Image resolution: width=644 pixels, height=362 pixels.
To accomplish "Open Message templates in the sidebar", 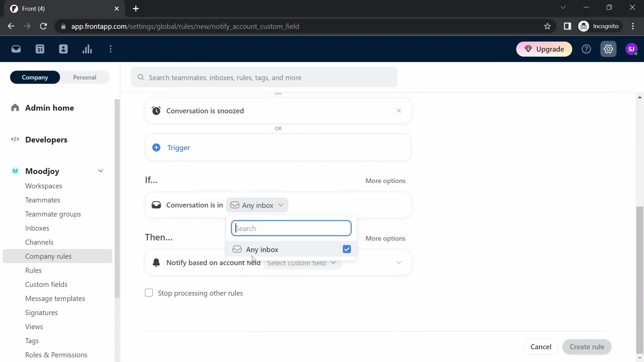I will point(55,299).
